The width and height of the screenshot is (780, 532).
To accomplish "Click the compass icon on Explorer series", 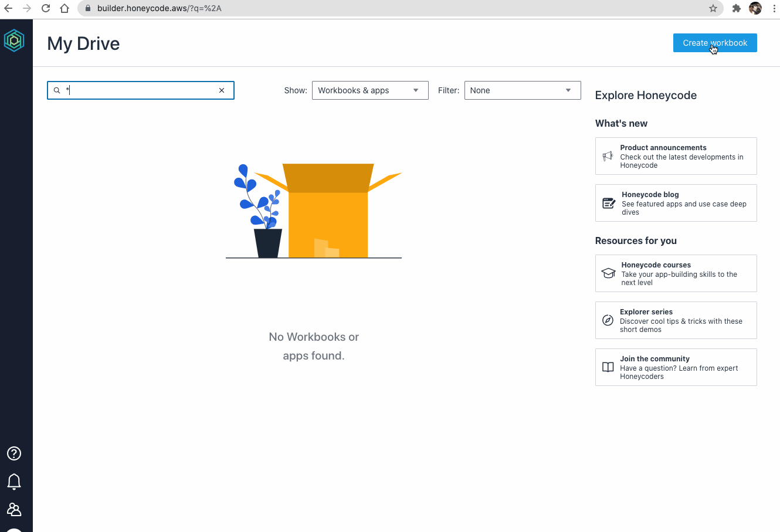I will (x=608, y=320).
